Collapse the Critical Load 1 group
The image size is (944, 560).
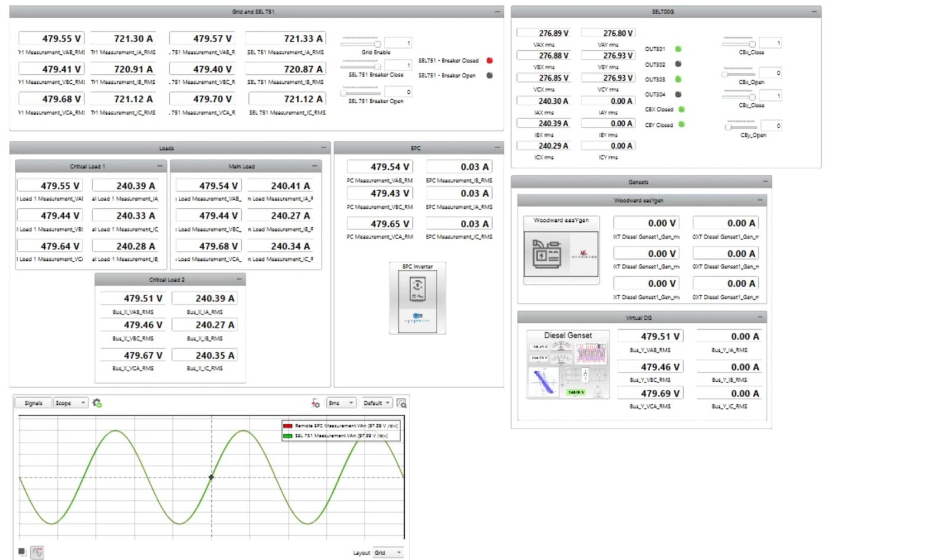coord(160,166)
